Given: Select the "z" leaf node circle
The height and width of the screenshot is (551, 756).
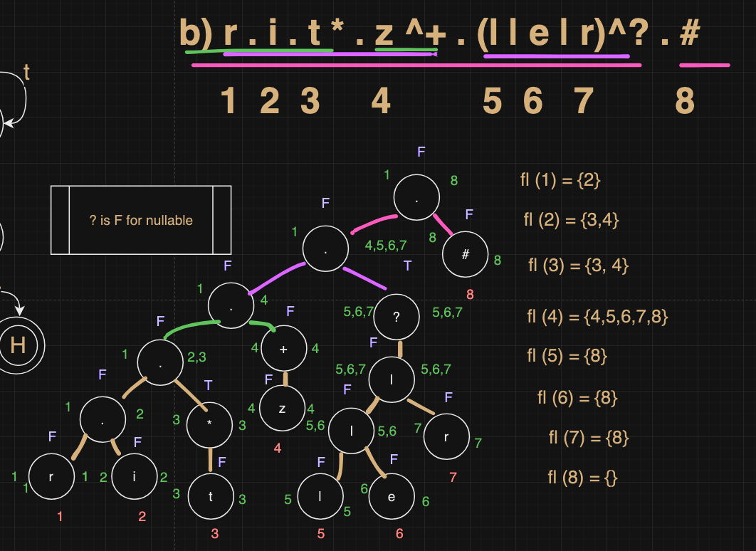Looking at the screenshot, I should 282,409.
